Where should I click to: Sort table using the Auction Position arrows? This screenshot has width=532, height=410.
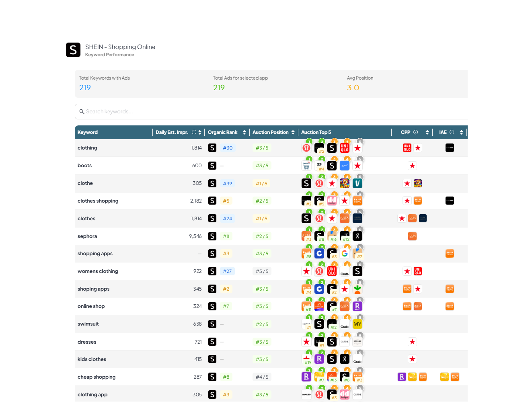coord(293,132)
